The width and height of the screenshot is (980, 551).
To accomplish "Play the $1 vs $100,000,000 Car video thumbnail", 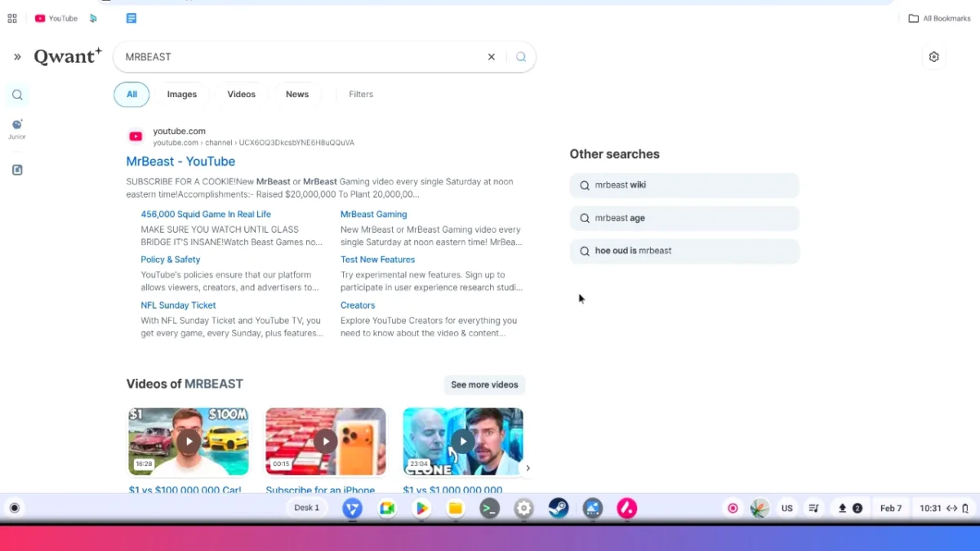I will coord(188,441).
